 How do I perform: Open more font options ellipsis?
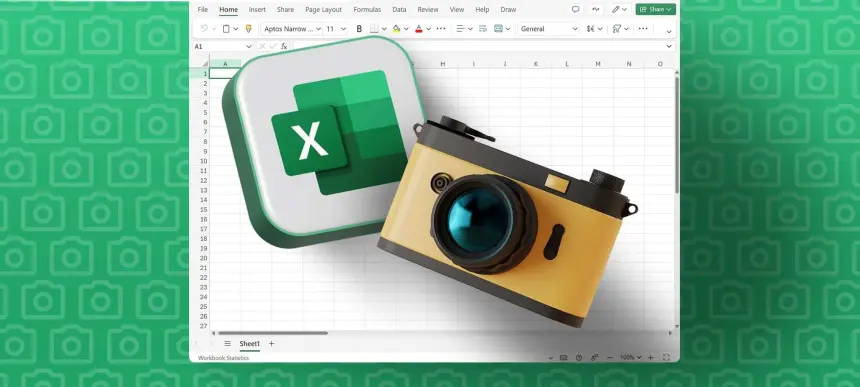point(440,29)
